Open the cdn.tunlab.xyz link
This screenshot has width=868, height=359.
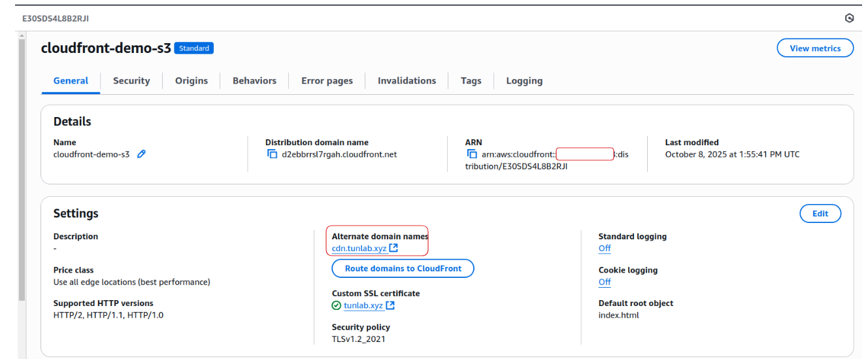pyautogui.click(x=359, y=248)
